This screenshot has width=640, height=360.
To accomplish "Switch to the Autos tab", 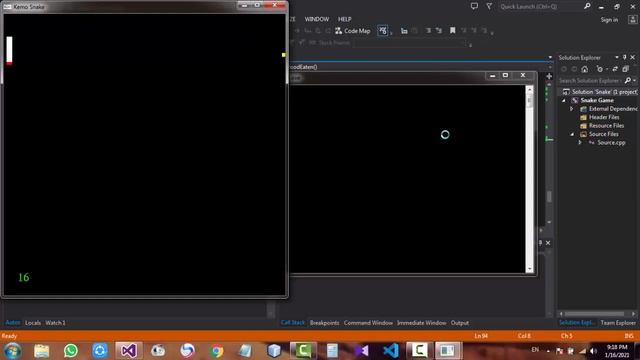I will point(13,323).
